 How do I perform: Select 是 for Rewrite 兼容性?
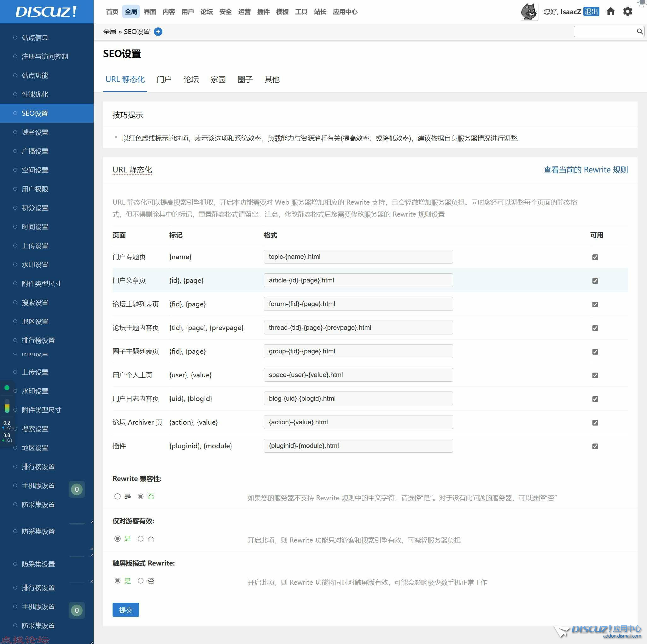118,496
